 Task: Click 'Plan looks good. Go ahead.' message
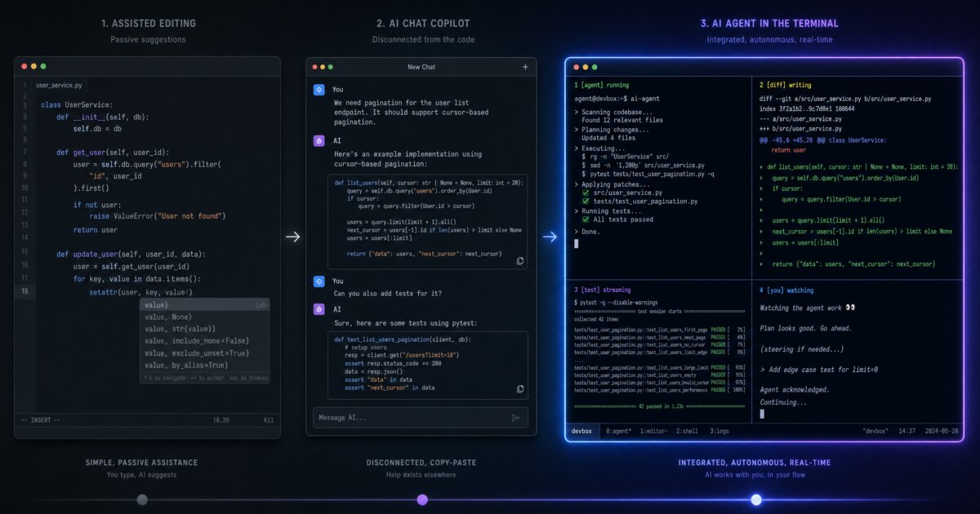[807, 329]
